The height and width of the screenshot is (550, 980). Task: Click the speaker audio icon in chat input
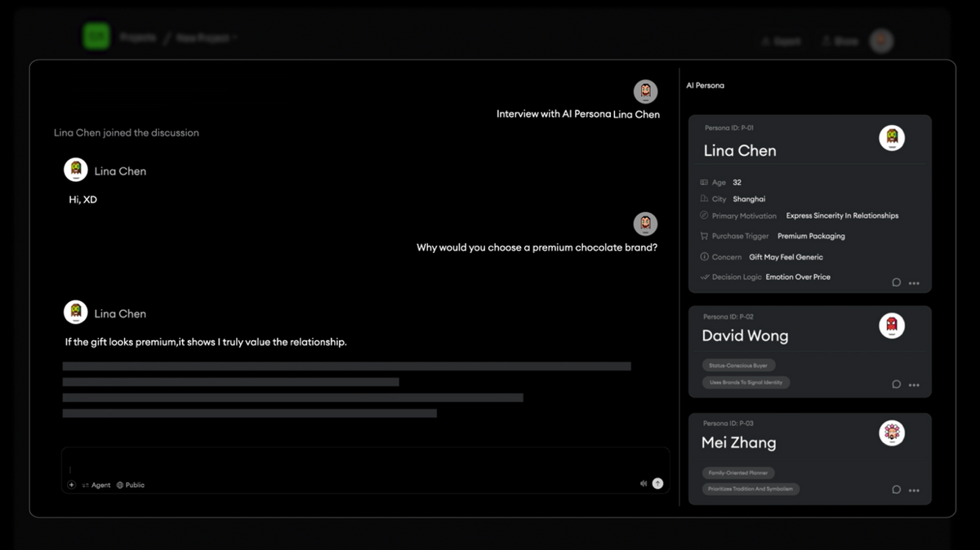click(644, 483)
